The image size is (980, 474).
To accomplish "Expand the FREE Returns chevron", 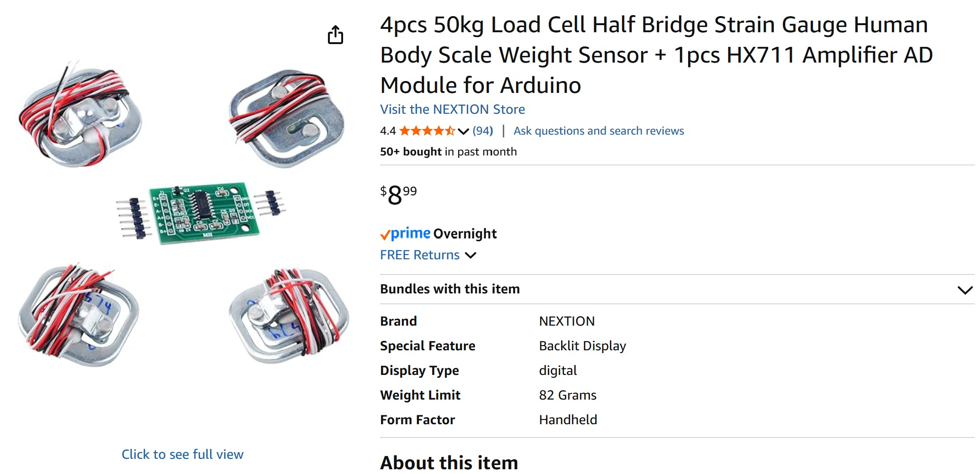I will coord(471,255).
